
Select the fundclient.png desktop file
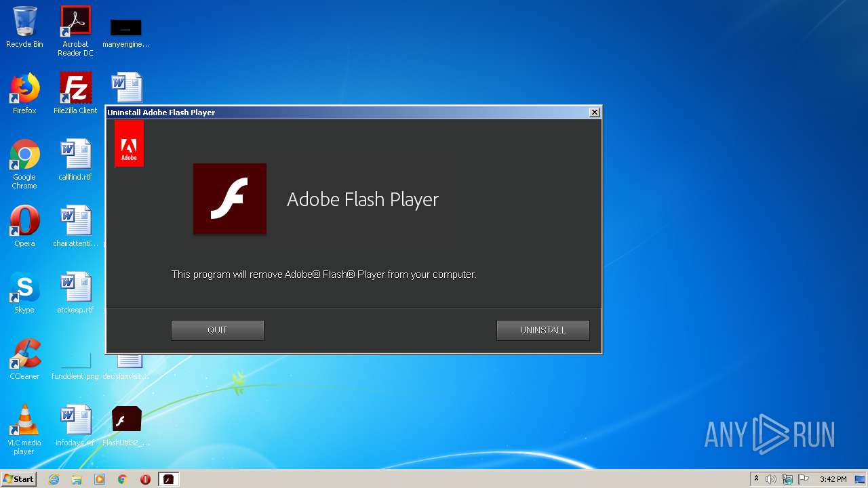tap(75, 366)
